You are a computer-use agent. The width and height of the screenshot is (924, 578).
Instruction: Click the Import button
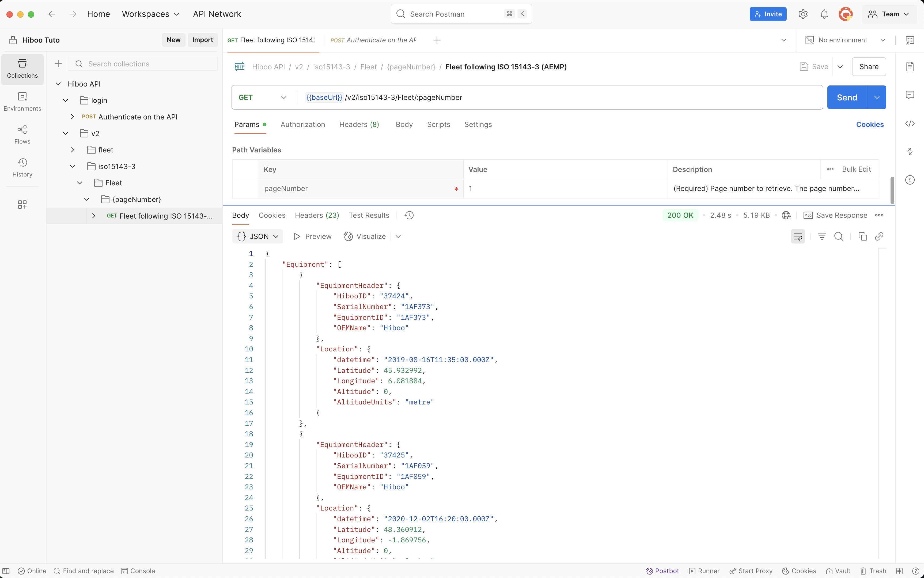tap(202, 40)
